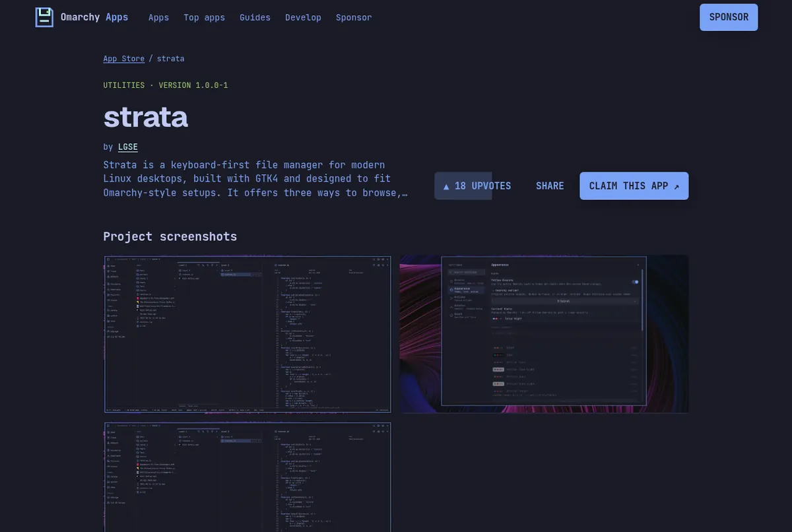The image size is (792, 532).
Task: Click the UTILITIES category label
Action: click(123, 85)
